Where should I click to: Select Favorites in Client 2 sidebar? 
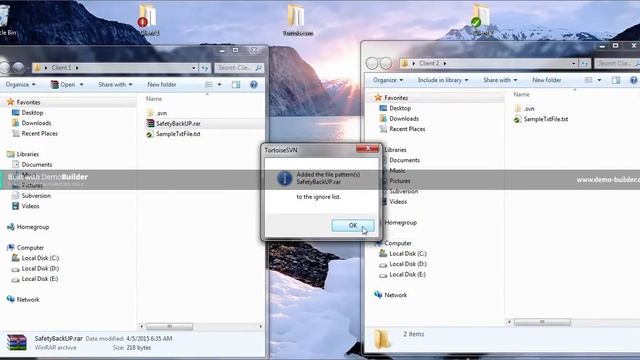pyautogui.click(x=391, y=98)
